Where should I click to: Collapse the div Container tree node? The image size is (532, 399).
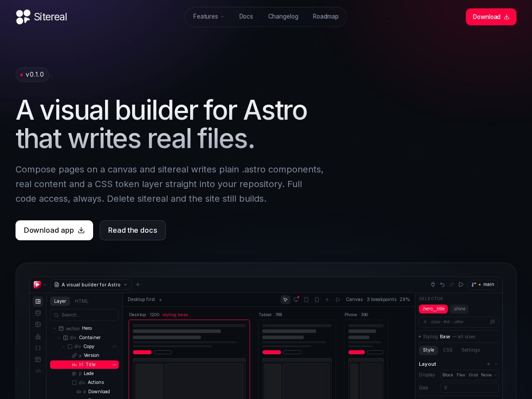coord(59,338)
